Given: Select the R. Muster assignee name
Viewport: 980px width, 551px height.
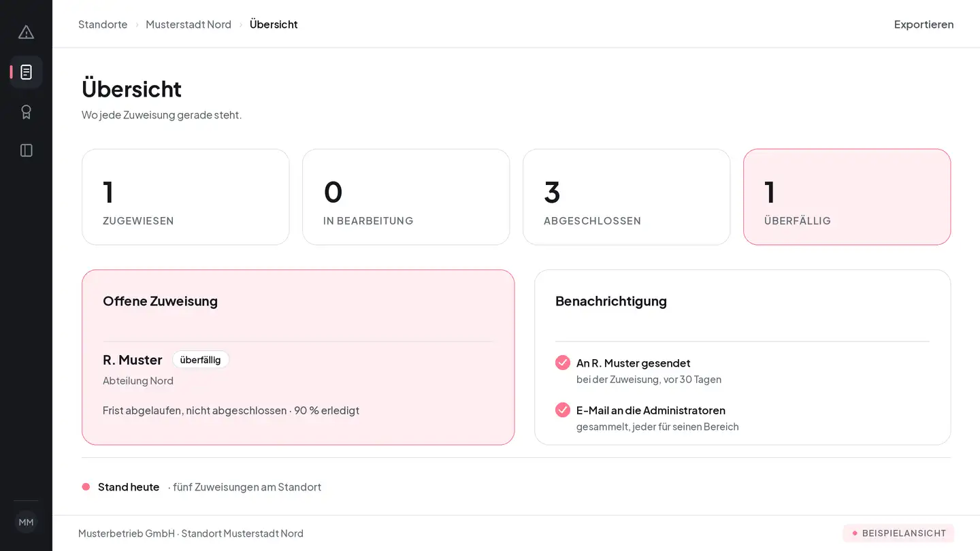Looking at the screenshot, I should pos(133,360).
